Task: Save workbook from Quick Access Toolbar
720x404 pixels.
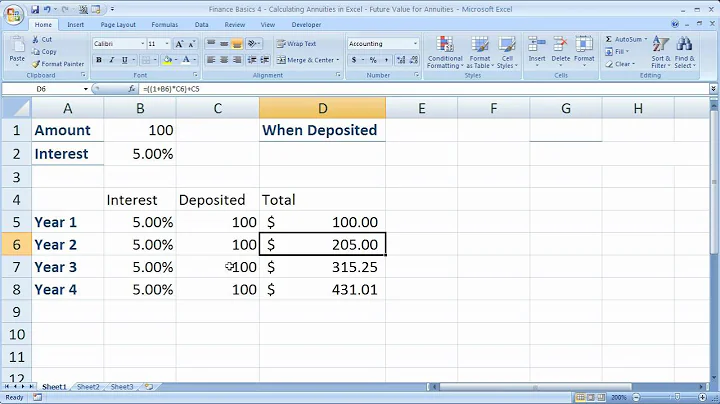Action: 35,9
